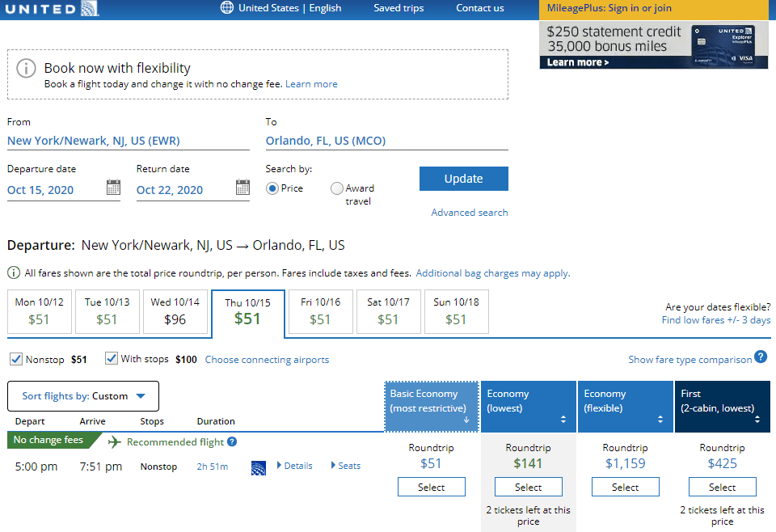Click the To airport field
The image size is (776, 532).
(x=387, y=141)
